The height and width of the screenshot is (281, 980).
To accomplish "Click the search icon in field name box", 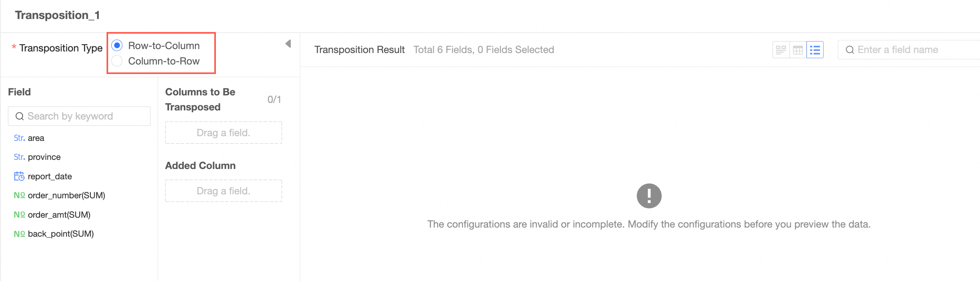I will click(850, 50).
